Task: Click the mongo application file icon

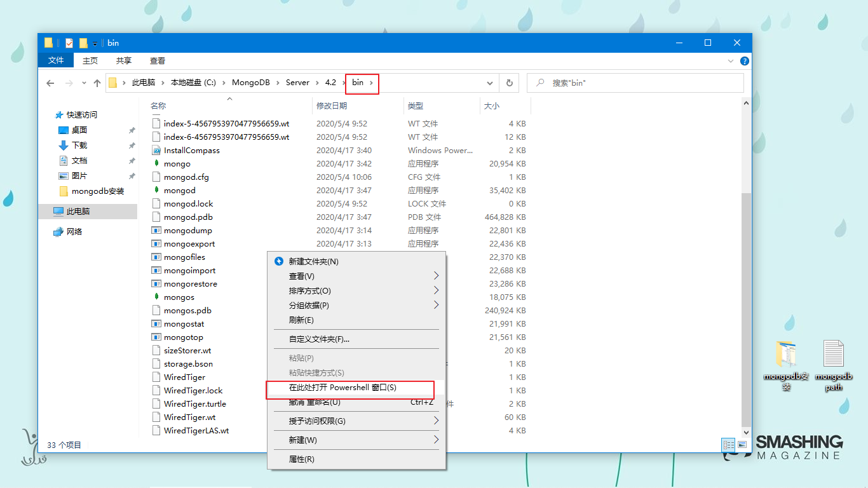Action: [x=157, y=163]
